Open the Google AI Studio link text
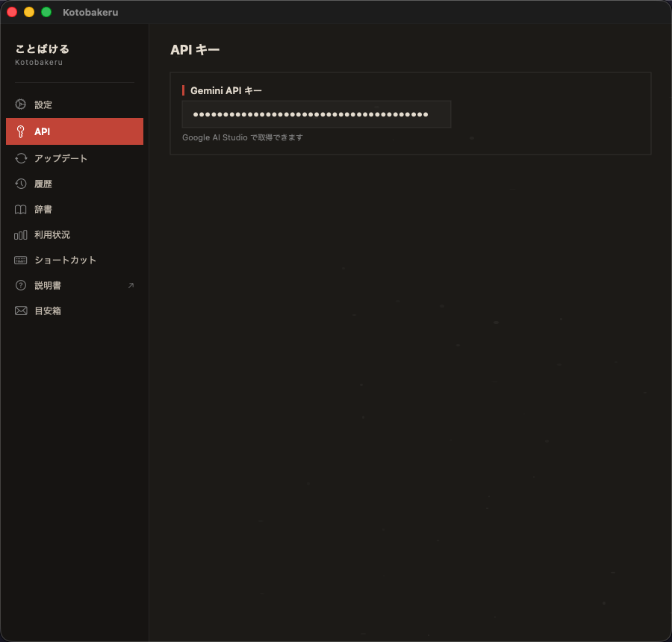The image size is (672, 642). [x=214, y=137]
